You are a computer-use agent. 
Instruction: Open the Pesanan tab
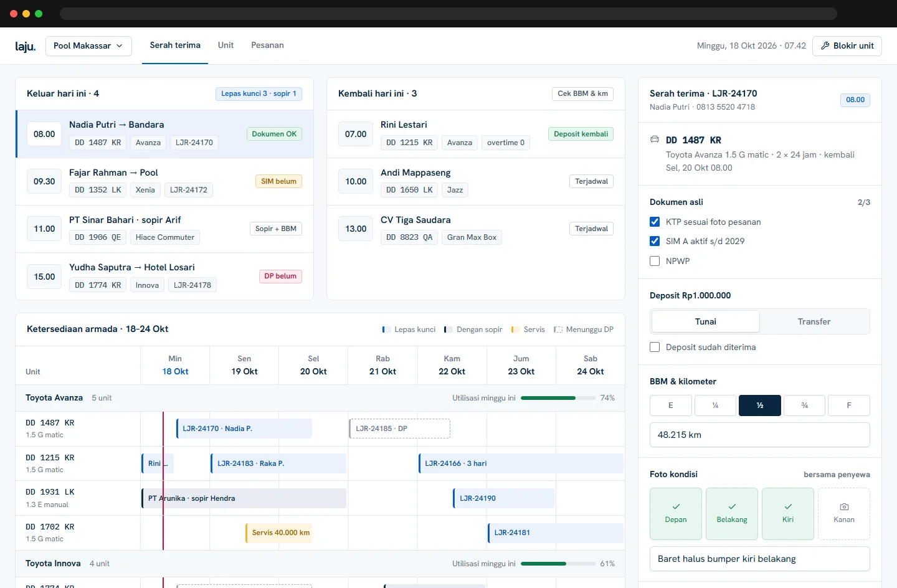[267, 45]
